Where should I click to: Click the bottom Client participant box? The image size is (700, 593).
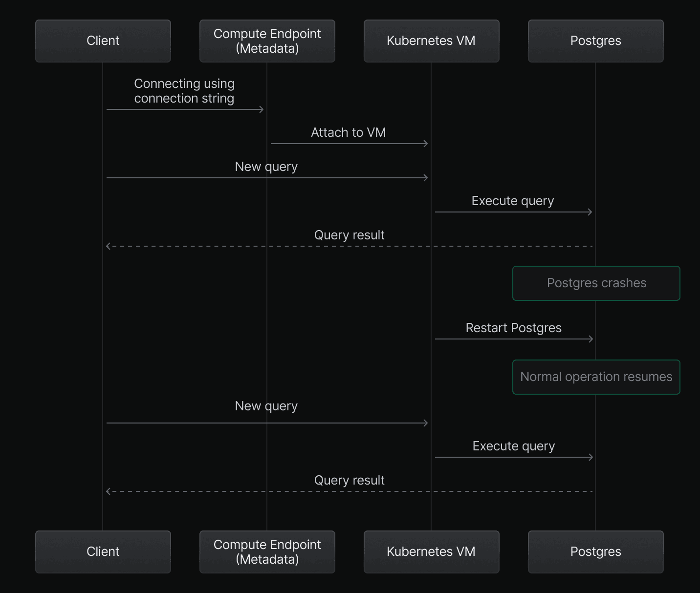103,552
